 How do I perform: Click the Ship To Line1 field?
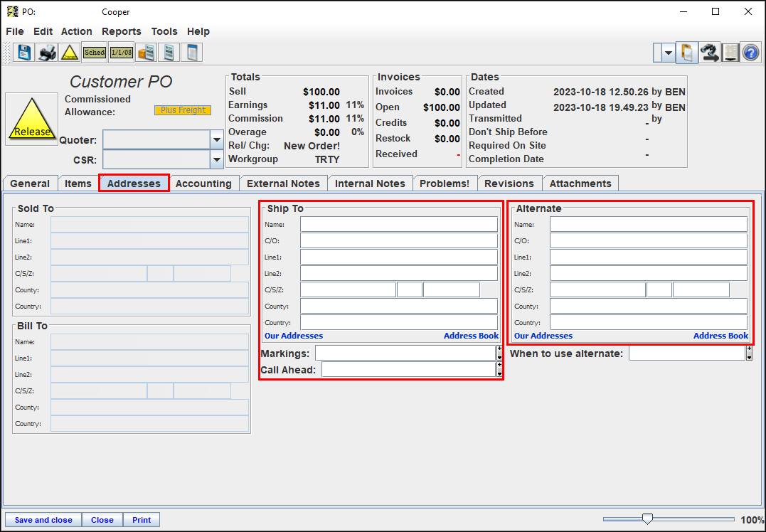tap(399, 257)
